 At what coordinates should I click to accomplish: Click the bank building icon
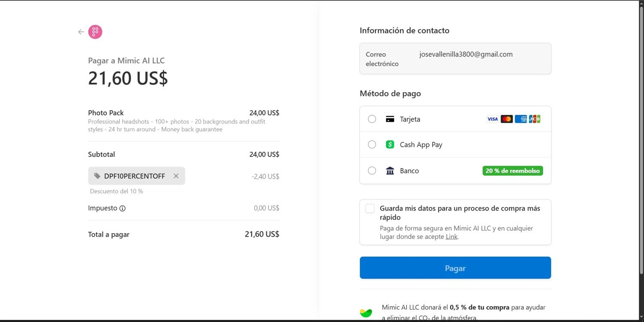pos(390,171)
